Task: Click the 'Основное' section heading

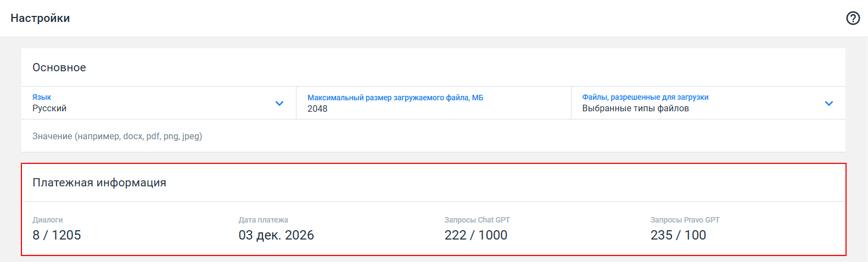Action: coord(59,67)
